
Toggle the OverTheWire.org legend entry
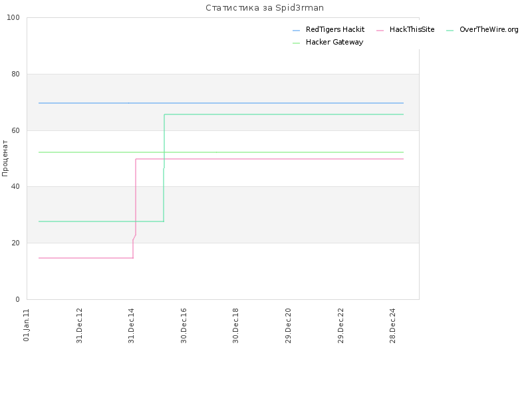[482, 29]
